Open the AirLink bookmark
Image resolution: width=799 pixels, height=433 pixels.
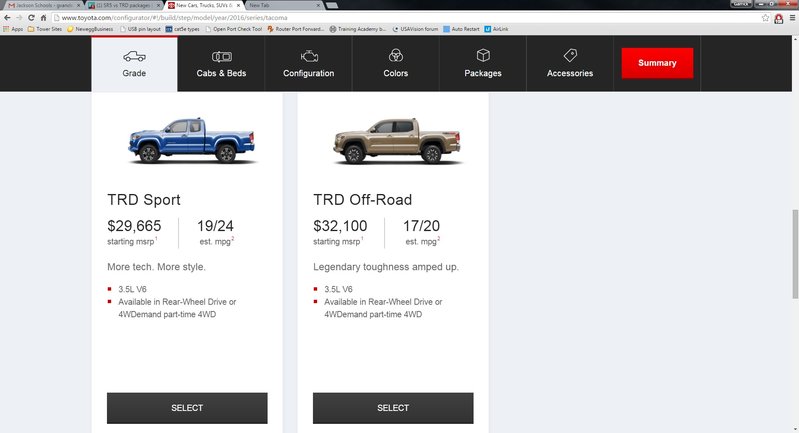coord(496,29)
